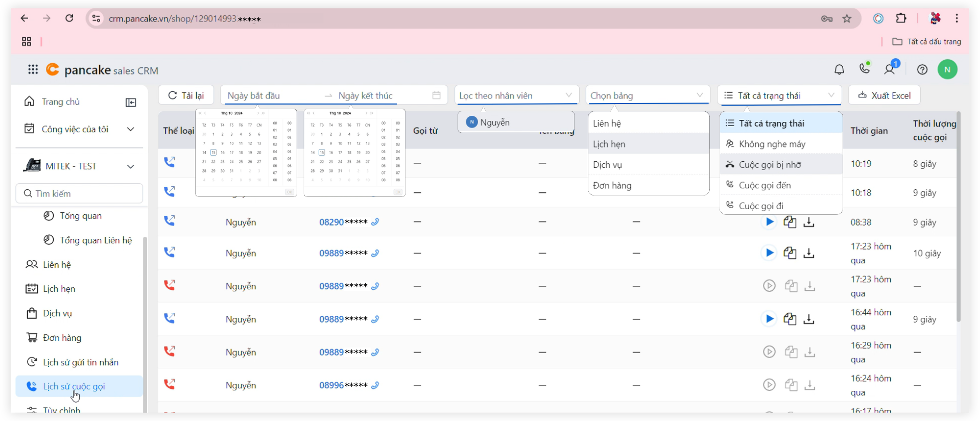Click the notification bell icon
The width and height of the screenshot is (980, 421).
[839, 69]
